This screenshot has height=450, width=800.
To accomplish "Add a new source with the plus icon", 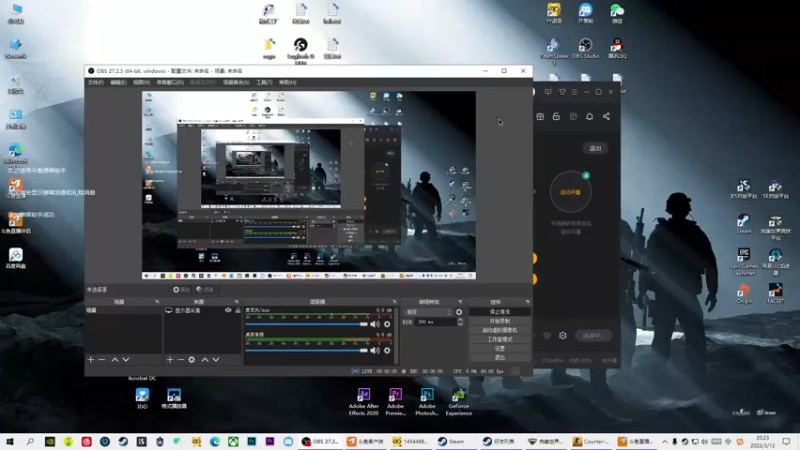I will click(x=170, y=360).
